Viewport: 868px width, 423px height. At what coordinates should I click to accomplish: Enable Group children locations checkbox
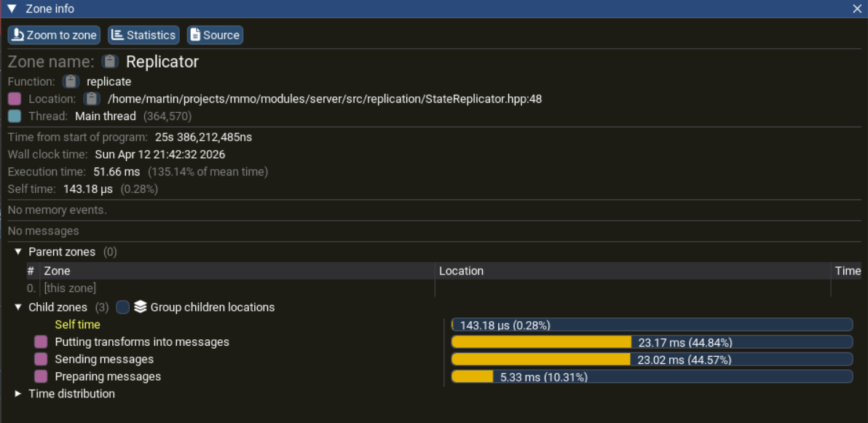[123, 307]
